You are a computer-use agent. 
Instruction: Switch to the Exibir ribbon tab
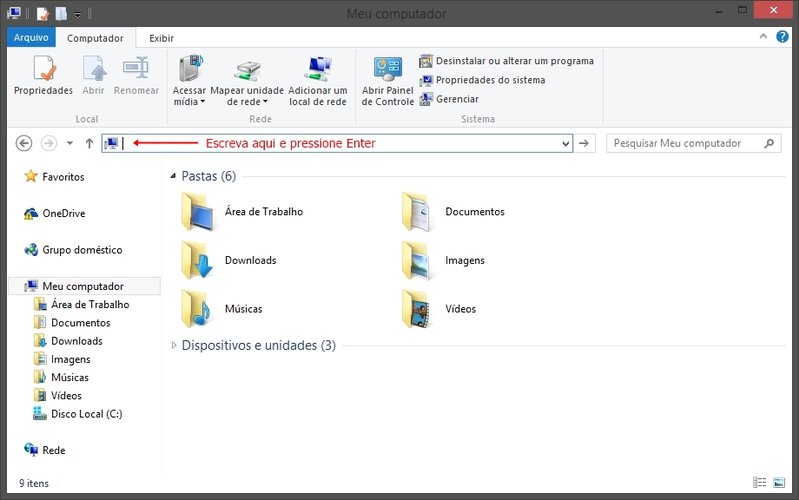tap(162, 38)
